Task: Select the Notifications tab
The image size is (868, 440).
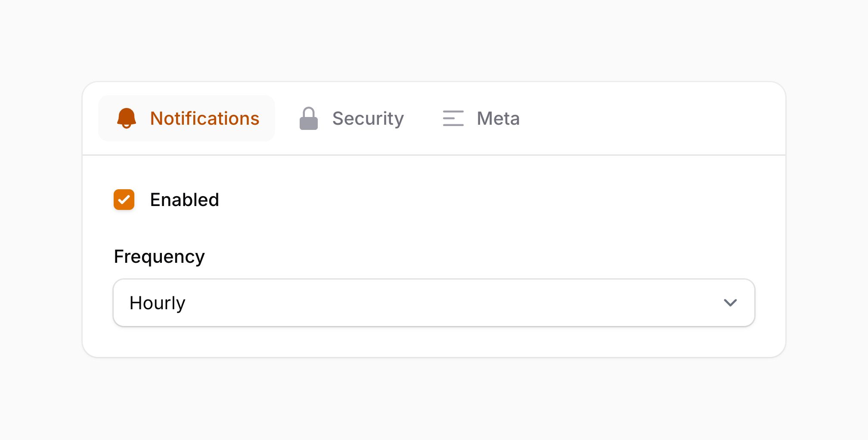Action: pyautogui.click(x=205, y=118)
